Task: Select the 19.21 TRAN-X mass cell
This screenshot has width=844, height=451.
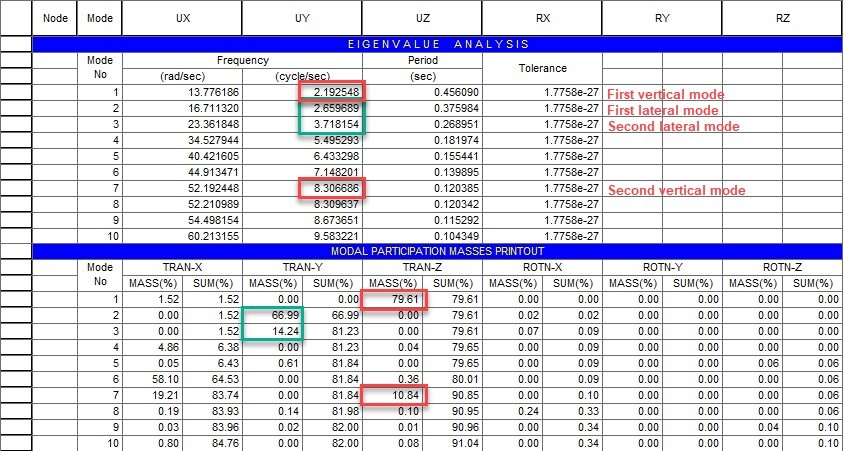Action: [153, 396]
